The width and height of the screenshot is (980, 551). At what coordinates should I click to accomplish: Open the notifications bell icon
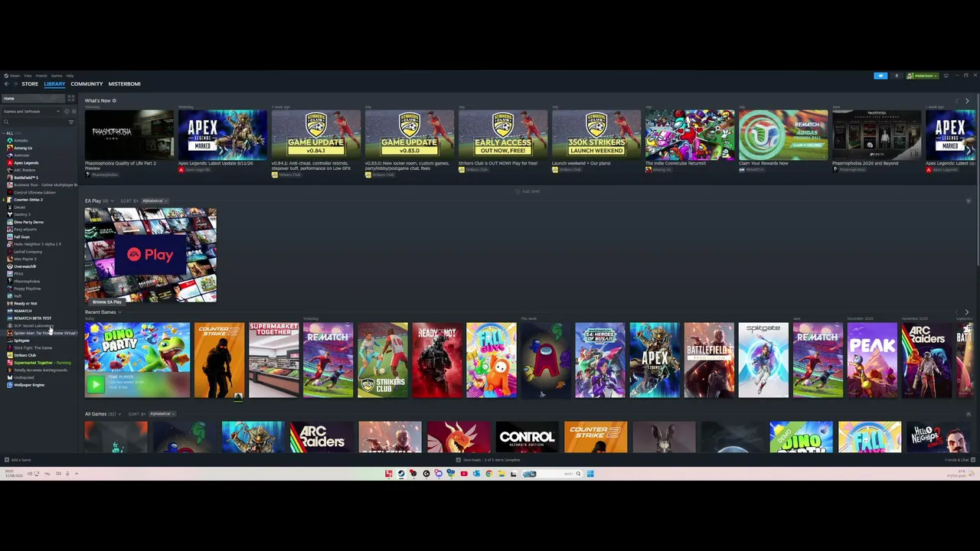point(897,76)
